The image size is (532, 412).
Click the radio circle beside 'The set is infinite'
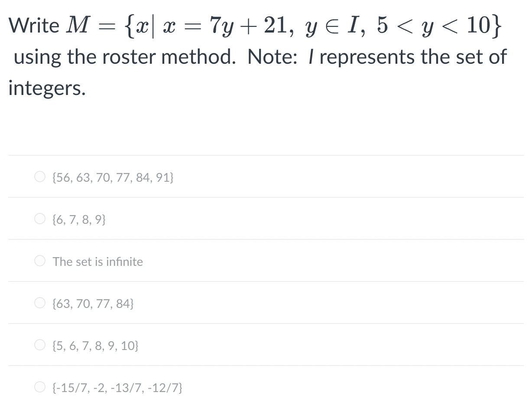[x=39, y=260]
